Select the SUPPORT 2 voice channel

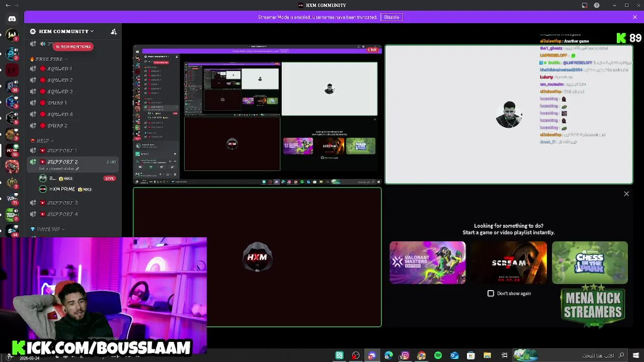click(x=74, y=164)
